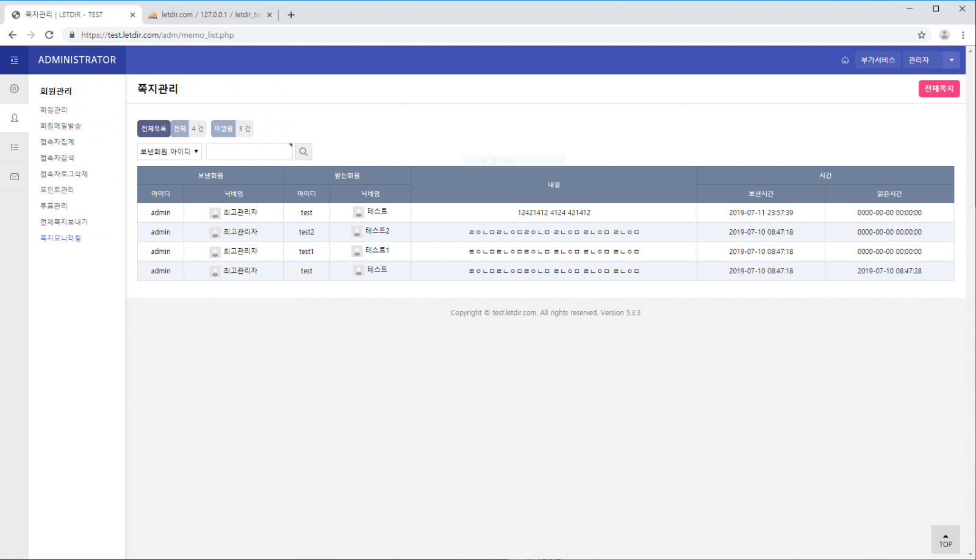Open the list icon section in rail
The image size is (976, 560).
(x=14, y=147)
